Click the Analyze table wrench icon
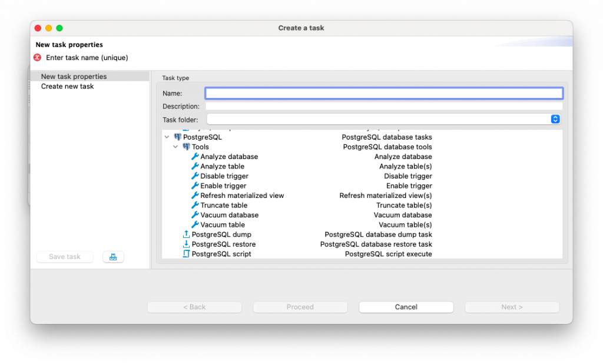The width and height of the screenshot is (603, 364). (x=195, y=166)
